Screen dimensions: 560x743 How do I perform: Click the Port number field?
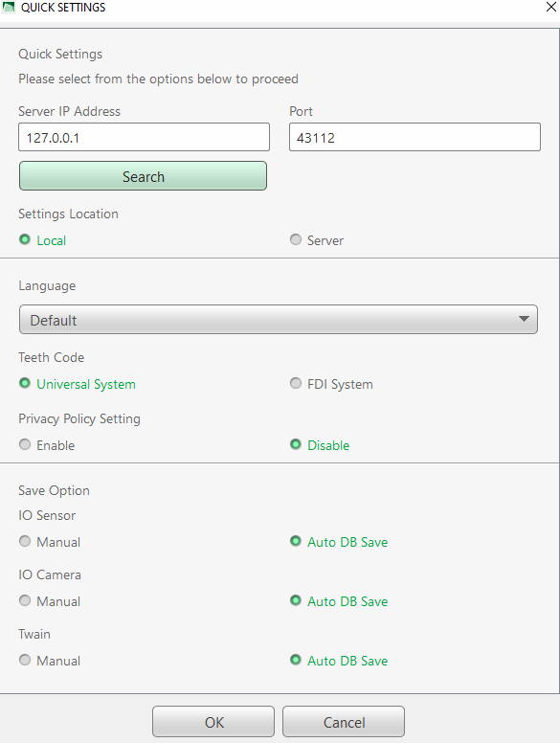[x=414, y=138]
